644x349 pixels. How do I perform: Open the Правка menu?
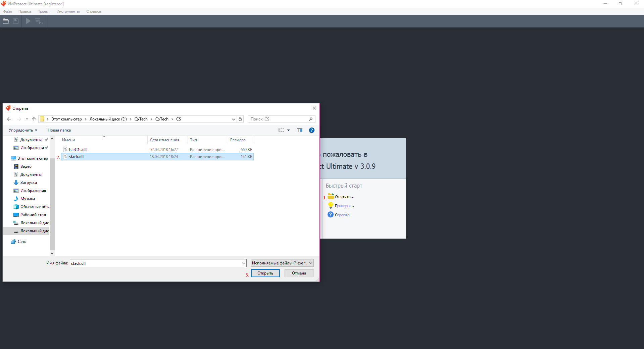[x=24, y=11]
